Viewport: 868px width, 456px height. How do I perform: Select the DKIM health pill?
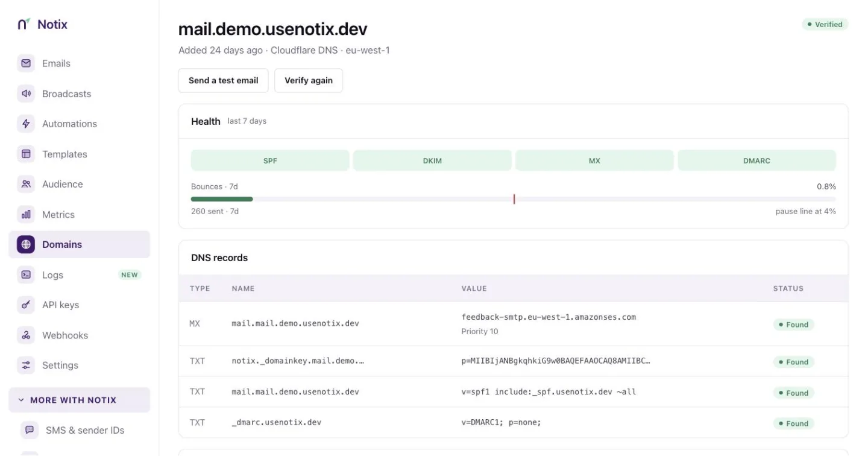pos(432,160)
